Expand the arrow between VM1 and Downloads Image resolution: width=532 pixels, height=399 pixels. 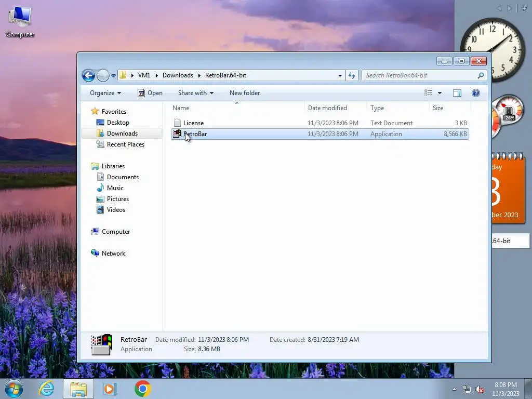tap(157, 75)
